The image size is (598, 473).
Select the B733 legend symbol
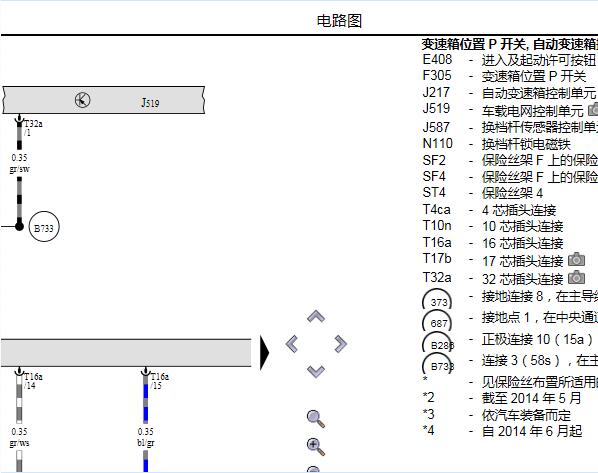[438, 364]
